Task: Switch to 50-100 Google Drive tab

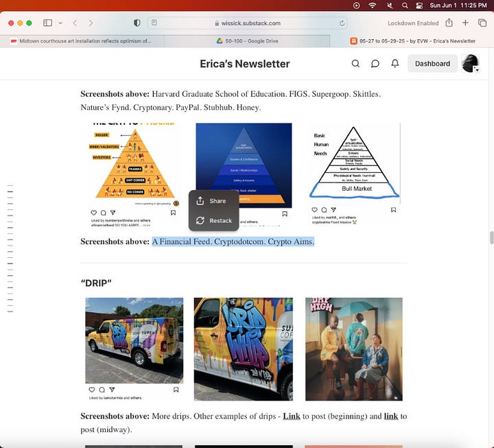Action: tap(247, 41)
